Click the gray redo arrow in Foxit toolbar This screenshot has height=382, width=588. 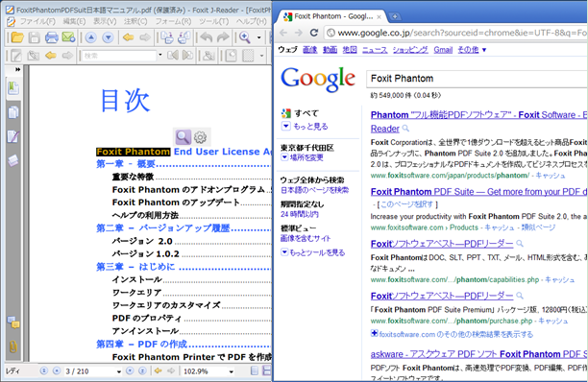pyautogui.click(x=223, y=37)
